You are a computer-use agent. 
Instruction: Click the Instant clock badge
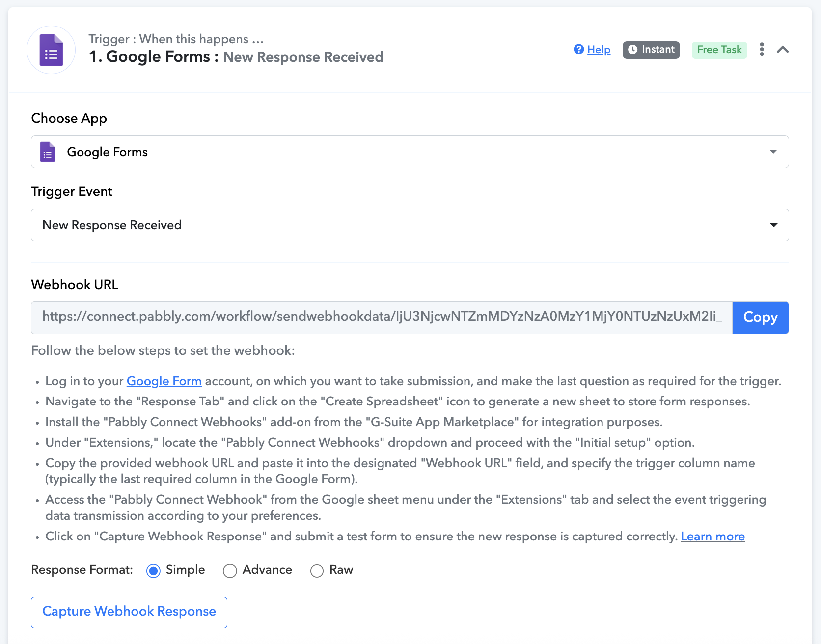pyautogui.click(x=651, y=50)
